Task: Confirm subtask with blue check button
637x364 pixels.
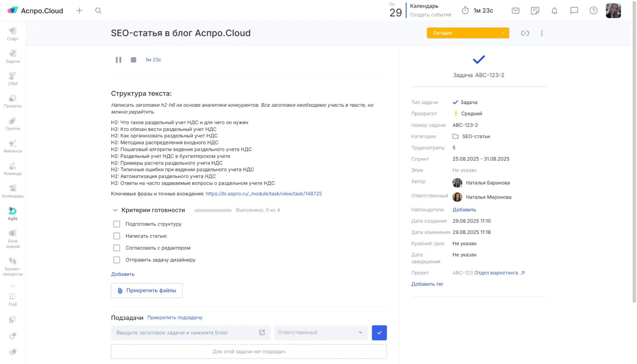Action: click(379, 332)
